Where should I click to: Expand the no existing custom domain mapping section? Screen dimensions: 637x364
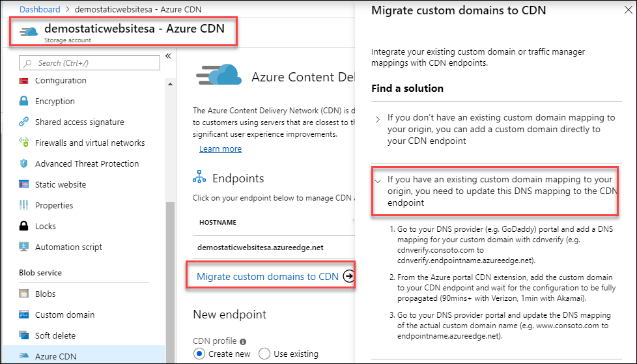point(377,119)
